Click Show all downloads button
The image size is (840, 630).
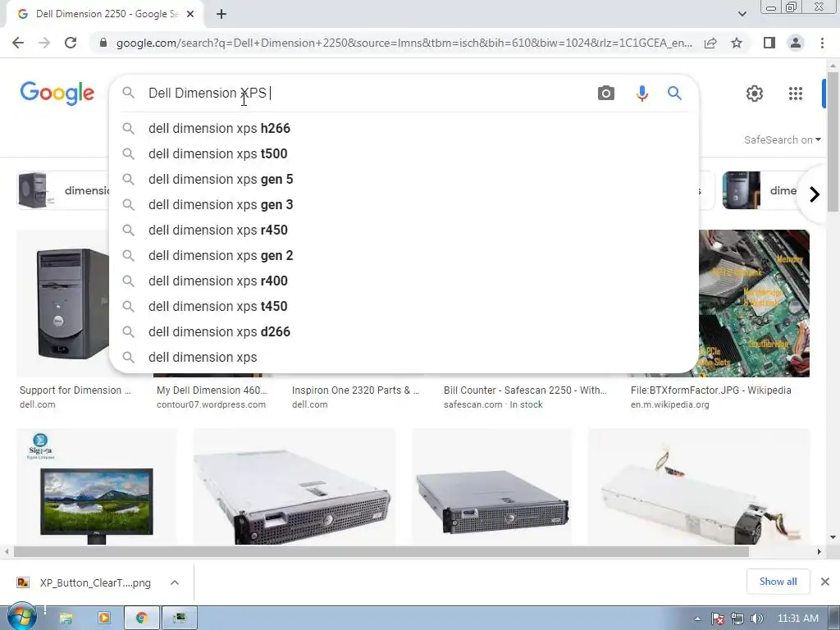tap(778, 582)
